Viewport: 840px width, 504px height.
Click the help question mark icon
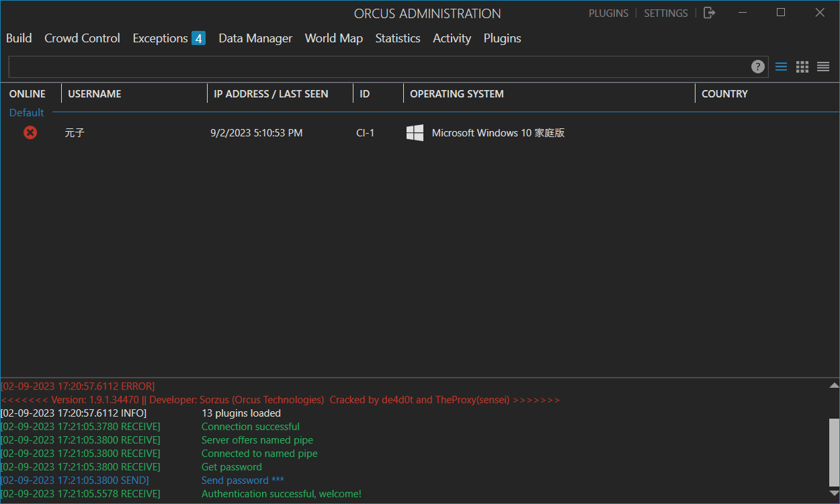click(757, 67)
